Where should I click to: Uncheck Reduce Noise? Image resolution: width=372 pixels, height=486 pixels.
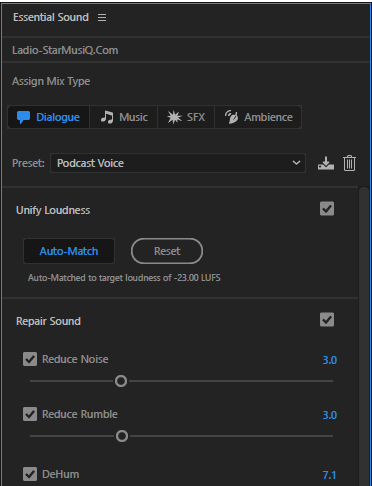coord(30,359)
